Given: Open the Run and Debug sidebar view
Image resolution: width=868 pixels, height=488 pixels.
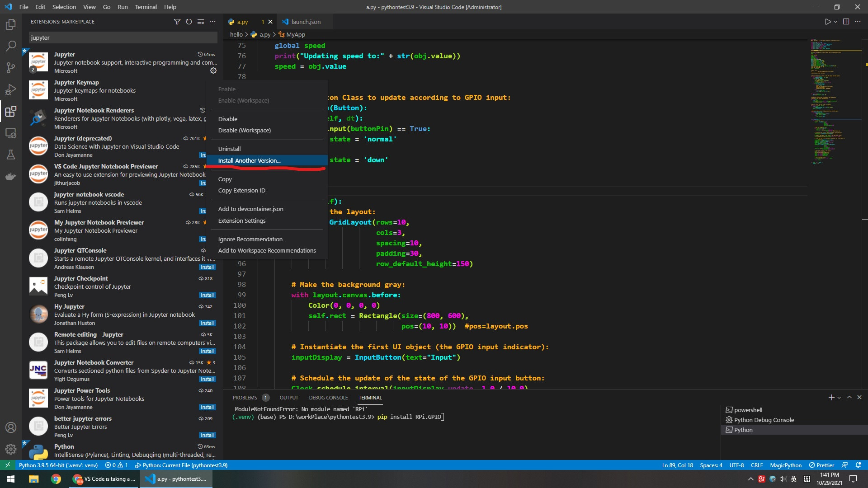Looking at the screenshot, I should [x=11, y=89].
